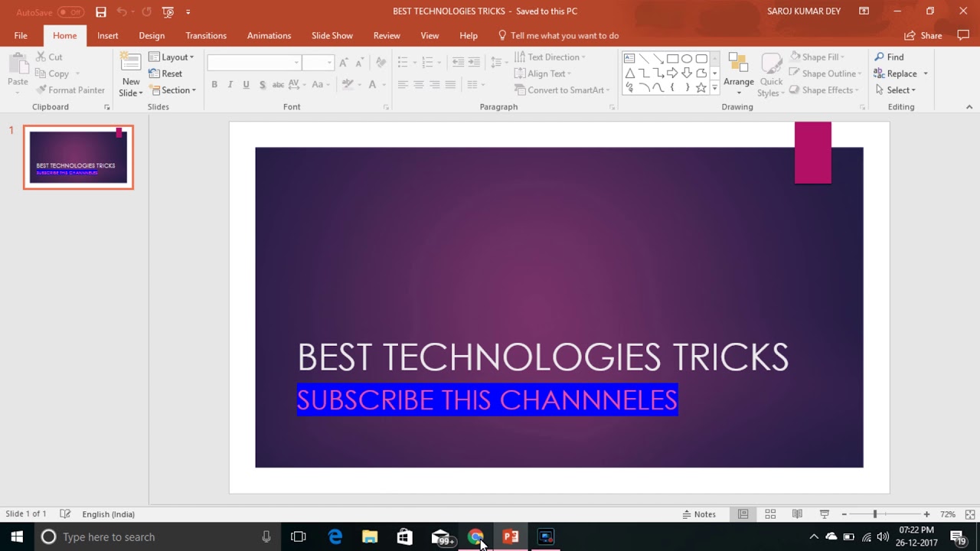
Task: Open the Shape Outline dropdown
Action: point(825,73)
